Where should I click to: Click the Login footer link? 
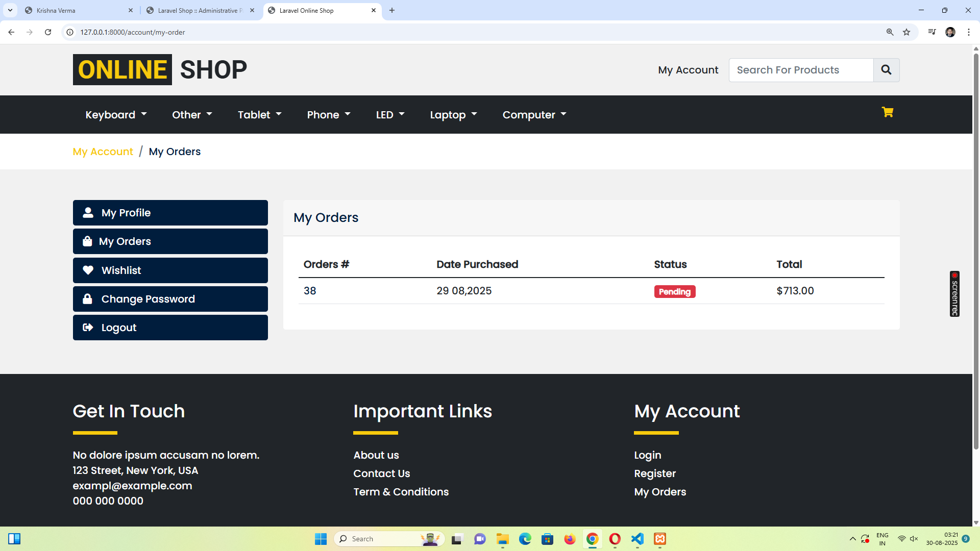[648, 455]
